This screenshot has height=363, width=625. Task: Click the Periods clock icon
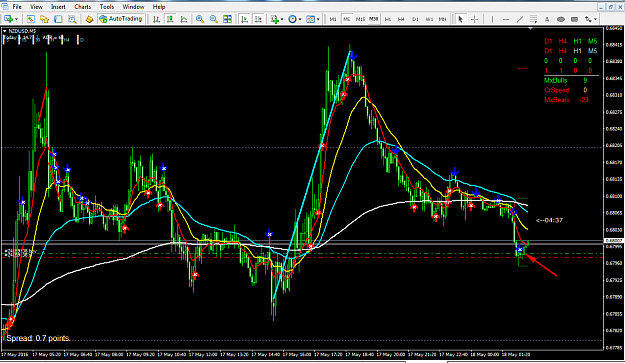point(293,19)
